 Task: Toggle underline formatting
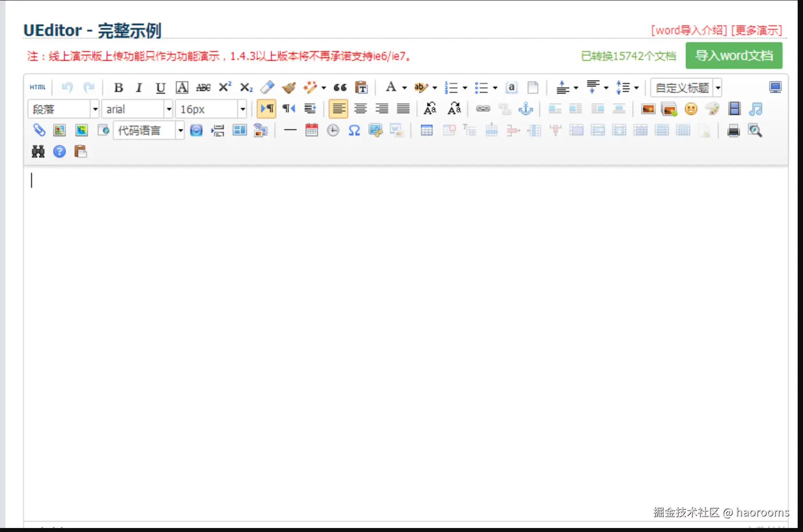[x=160, y=87]
